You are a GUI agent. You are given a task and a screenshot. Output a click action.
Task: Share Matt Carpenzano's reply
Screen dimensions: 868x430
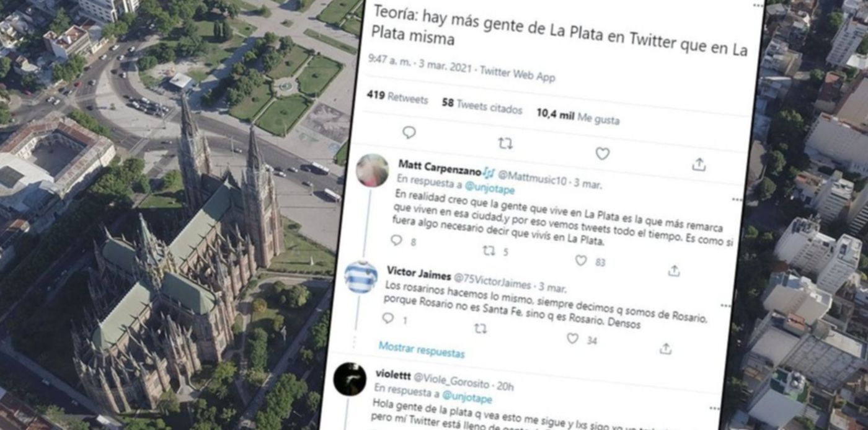pos(674,271)
